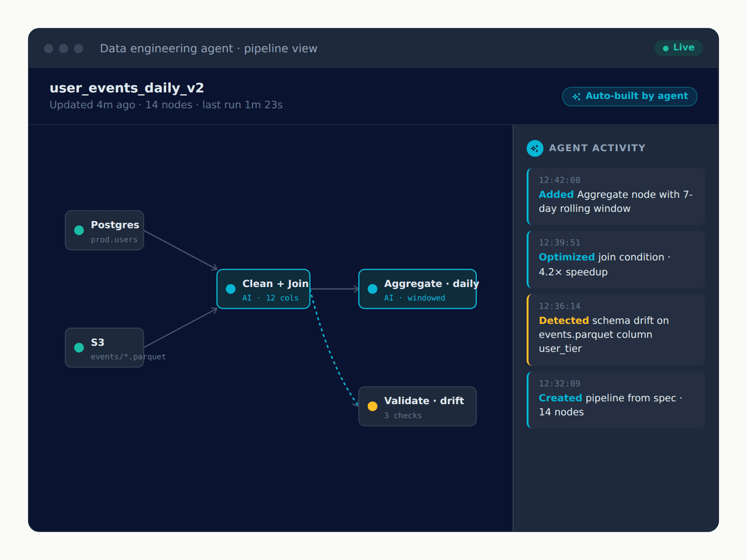The height and width of the screenshot is (560, 747).
Task: Click the S3 node green status dot
Action: pos(79,348)
